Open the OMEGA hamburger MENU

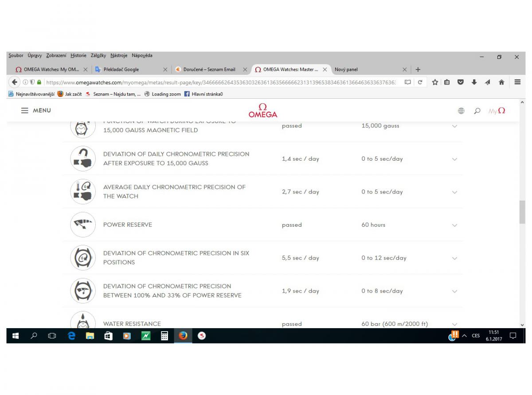(x=36, y=110)
